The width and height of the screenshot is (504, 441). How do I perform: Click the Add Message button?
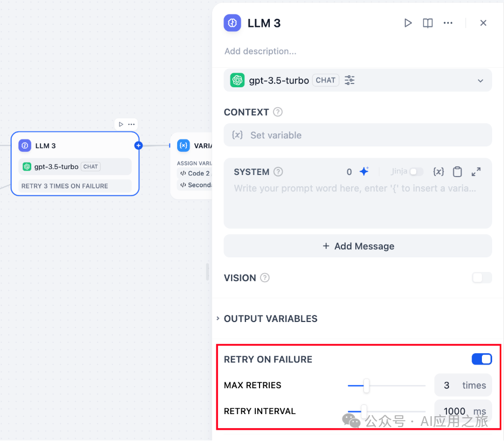(358, 246)
